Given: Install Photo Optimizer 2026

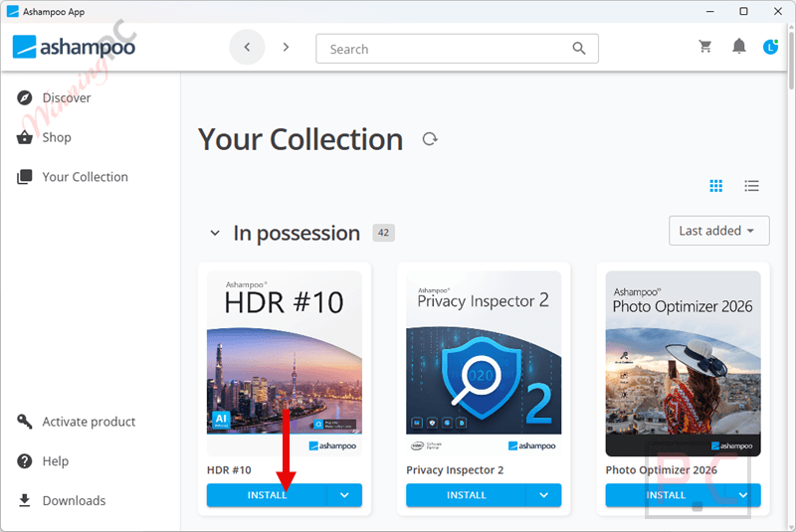Looking at the screenshot, I should 666,495.
